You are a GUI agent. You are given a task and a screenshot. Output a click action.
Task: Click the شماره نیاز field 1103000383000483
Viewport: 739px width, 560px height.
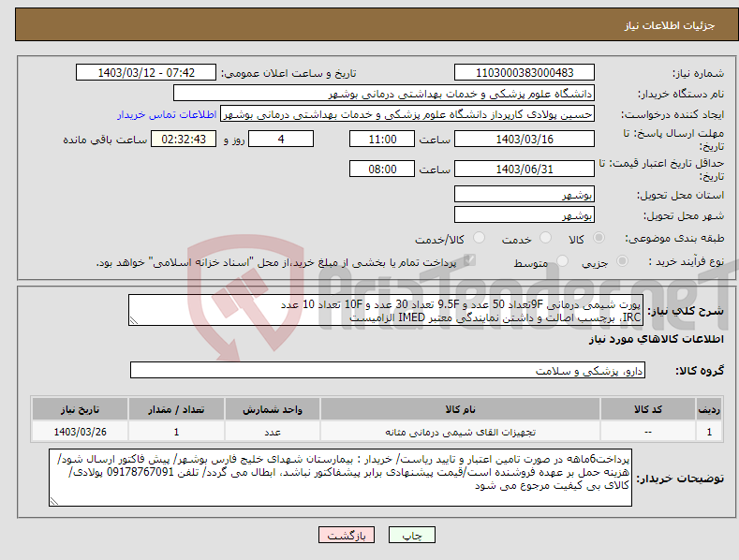(x=525, y=73)
